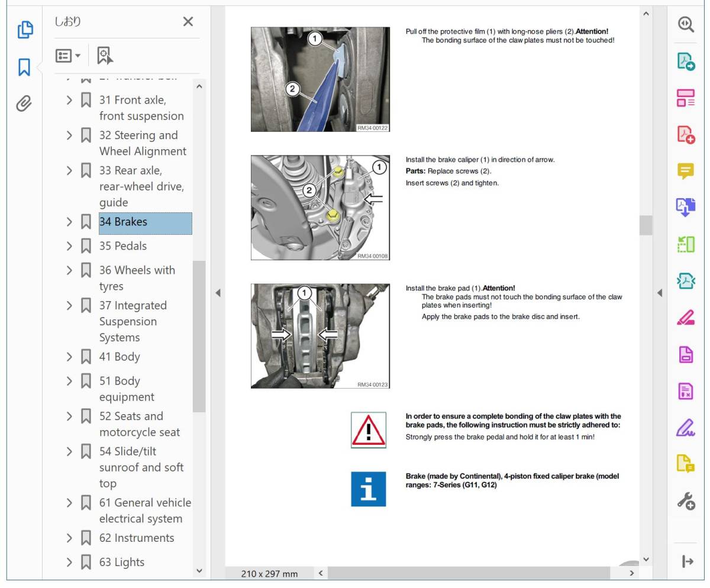Jump to the 35 Pedals section
Viewport: 710px width, 588px height.
122,246
